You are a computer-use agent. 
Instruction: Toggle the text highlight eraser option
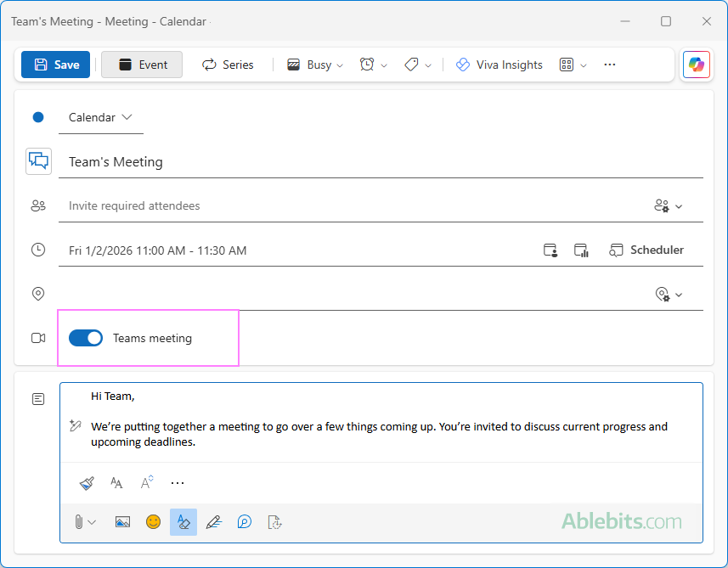tap(183, 522)
